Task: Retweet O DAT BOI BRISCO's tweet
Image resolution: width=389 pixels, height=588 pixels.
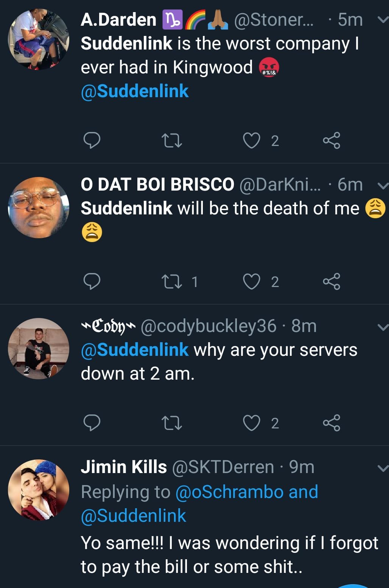Action: 171,281
